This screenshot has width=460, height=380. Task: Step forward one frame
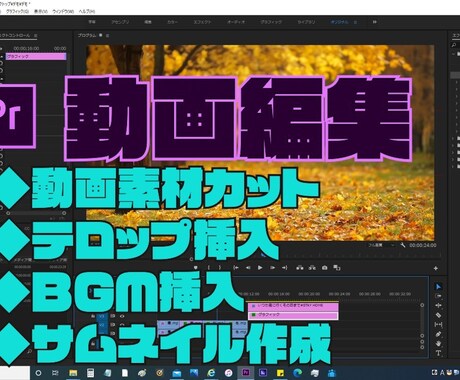(272, 268)
